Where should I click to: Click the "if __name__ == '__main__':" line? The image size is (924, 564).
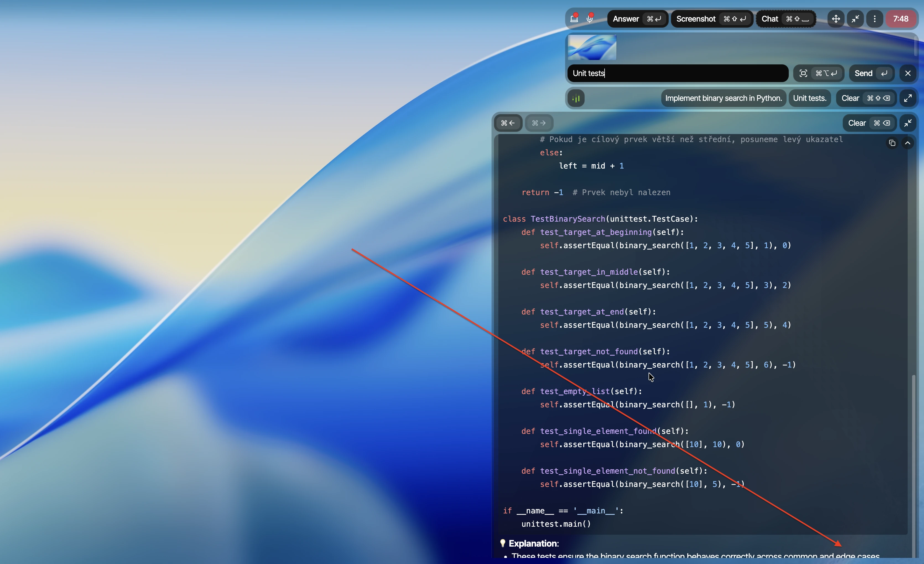point(563,510)
